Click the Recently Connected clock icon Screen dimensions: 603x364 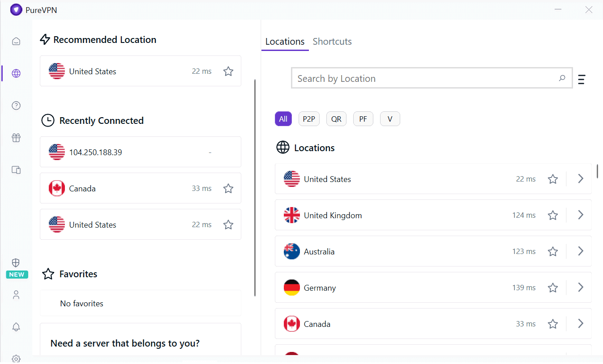pyautogui.click(x=48, y=121)
